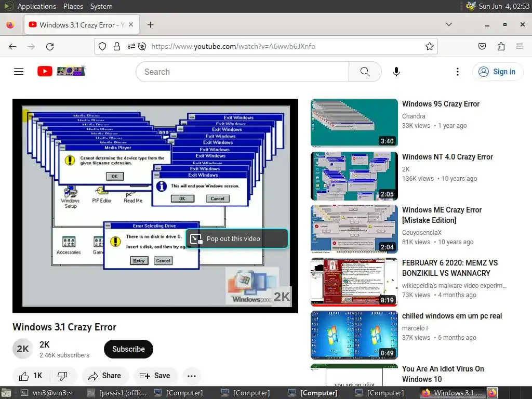Open the Pocket save icon
Screen dimensions: 532x399
click(x=482, y=46)
